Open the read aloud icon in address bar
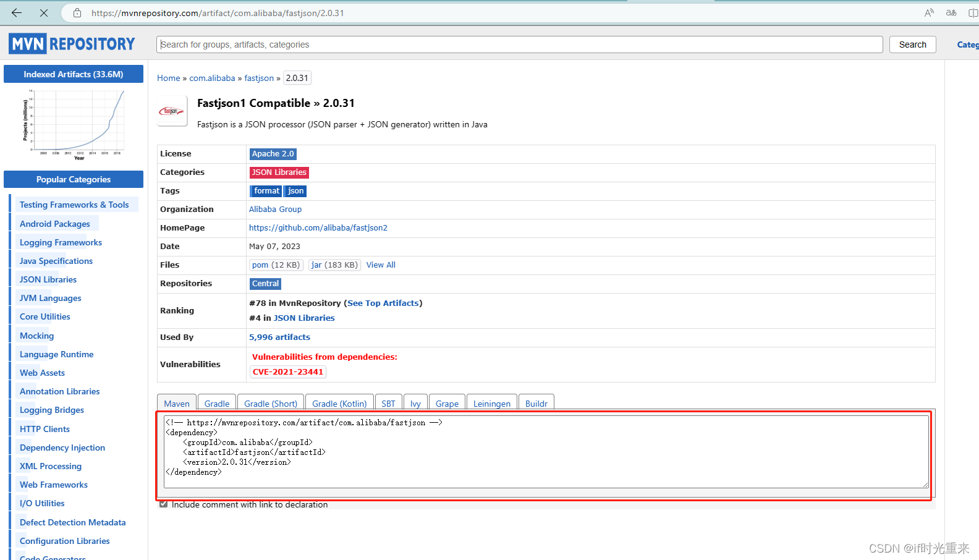This screenshot has width=979, height=560. (929, 12)
